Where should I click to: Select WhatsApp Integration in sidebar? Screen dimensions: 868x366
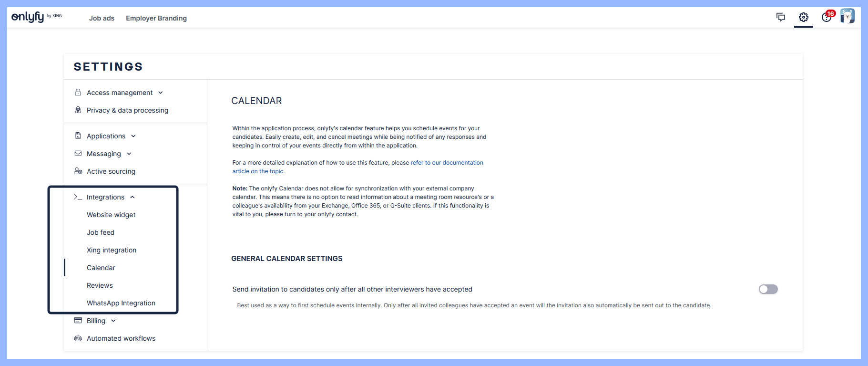(x=121, y=303)
